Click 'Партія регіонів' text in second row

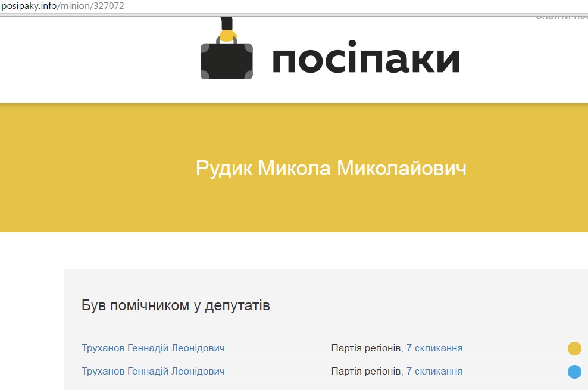pos(366,372)
